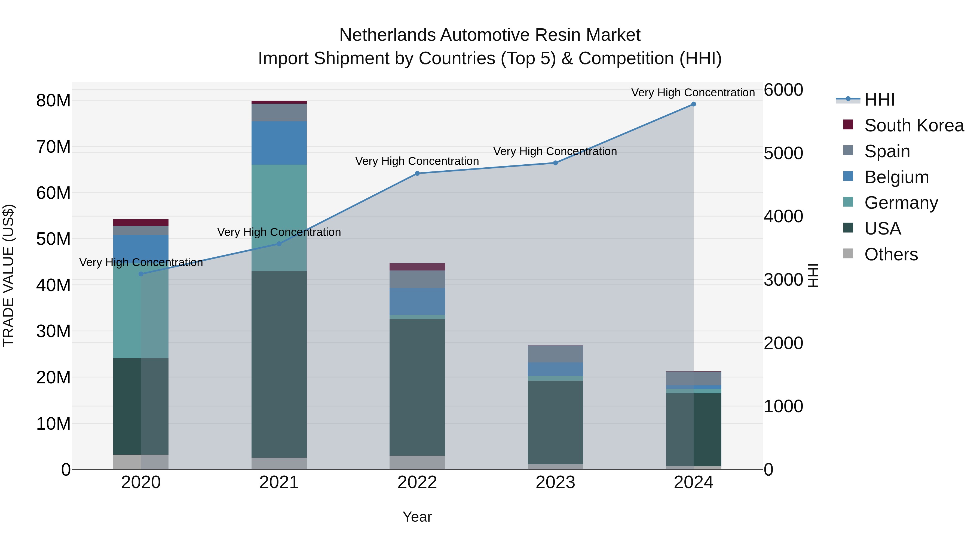Click the HHI data point for 2023
The width and height of the screenshot is (980, 551).
[555, 163]
